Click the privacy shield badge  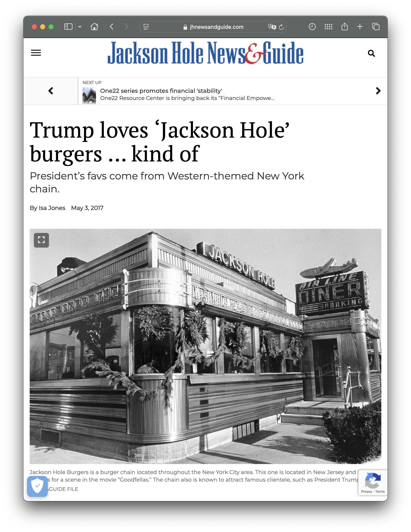click(x=37, y=486)
